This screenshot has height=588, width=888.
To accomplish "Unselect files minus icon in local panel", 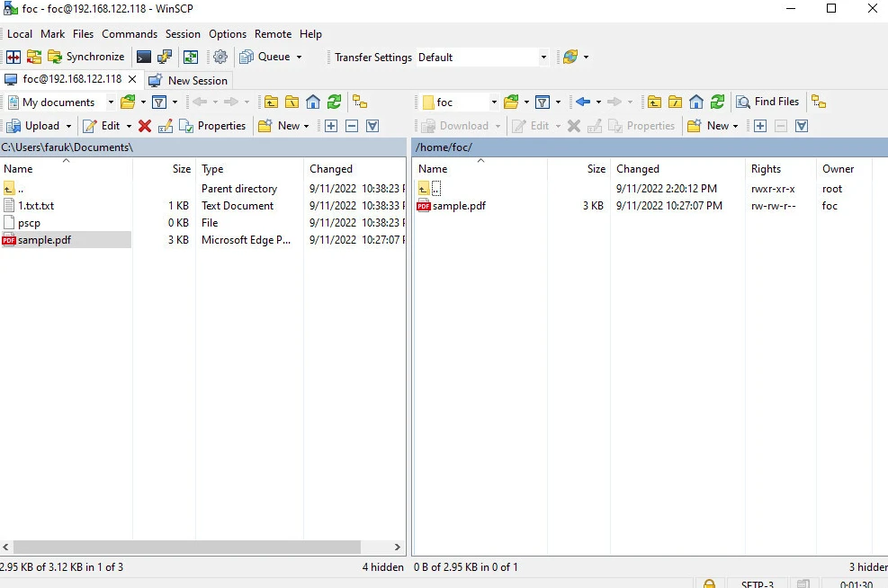I will click(352, 126).
